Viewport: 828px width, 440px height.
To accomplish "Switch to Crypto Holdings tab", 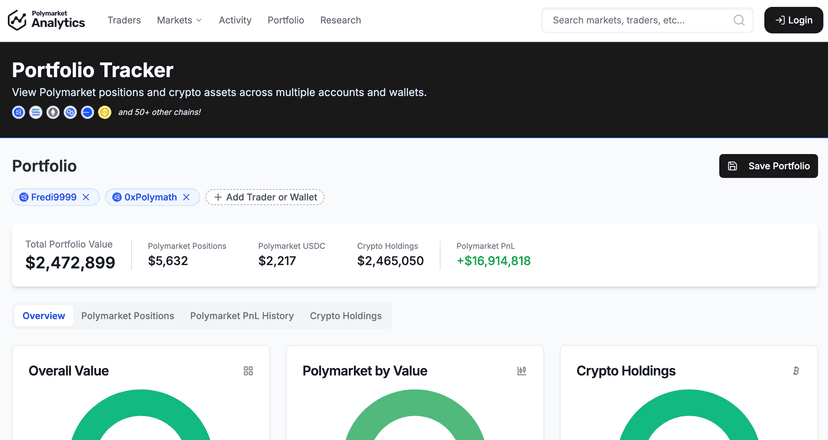I will tap(346, 316).
